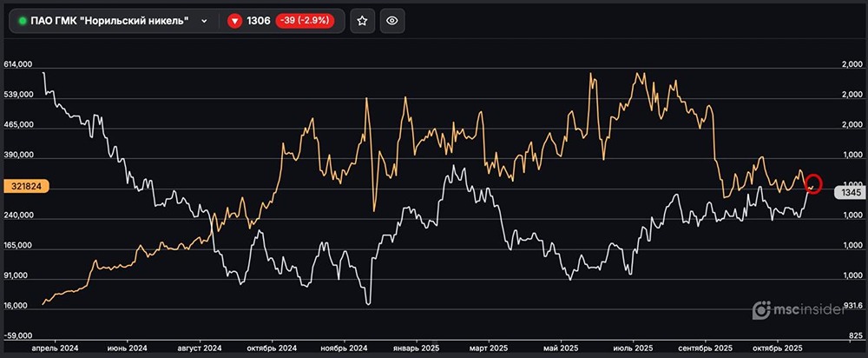Click the сентябрь 2025 date label
Screen dimensions: 868x358
[705, 348]
